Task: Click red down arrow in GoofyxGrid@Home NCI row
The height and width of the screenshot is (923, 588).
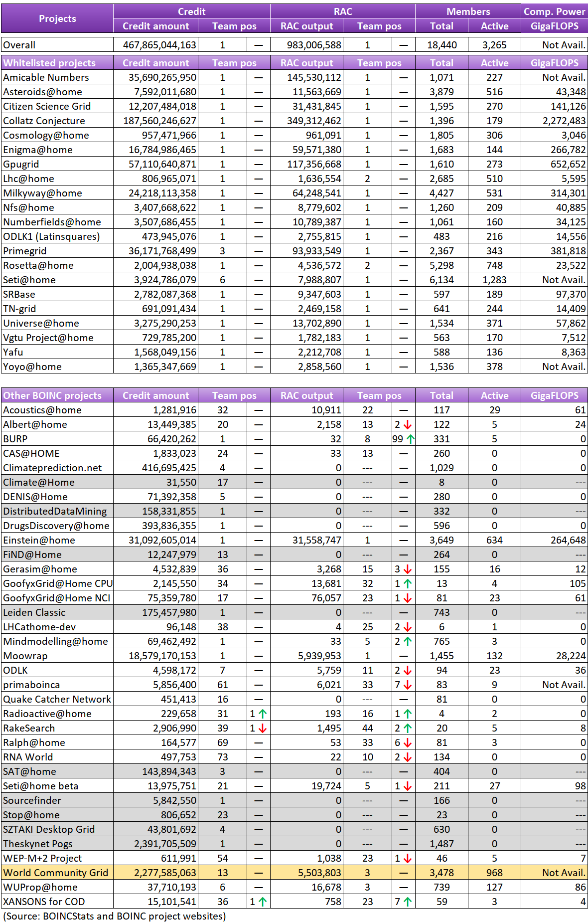Action: click(408, 598)
